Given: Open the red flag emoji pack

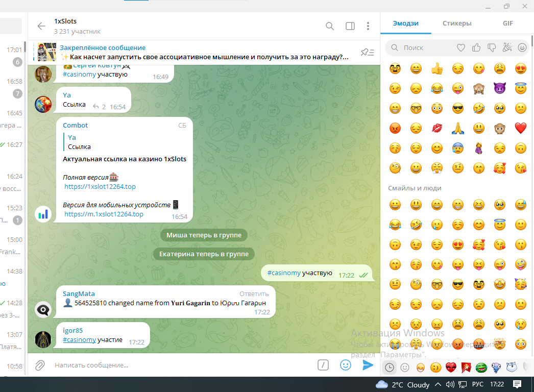Looking at the screenshot, I should tap(466, 367).
